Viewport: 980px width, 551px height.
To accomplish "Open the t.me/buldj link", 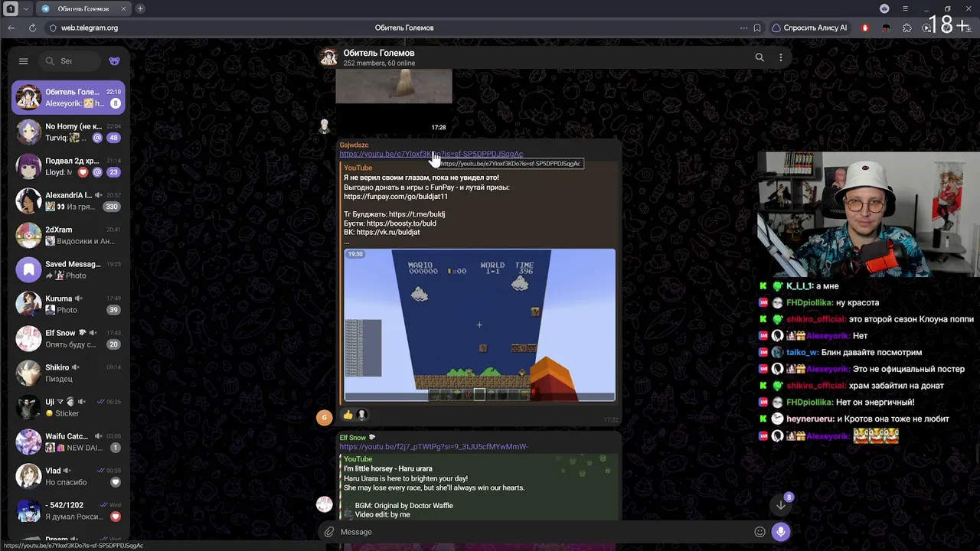I will (x=416, y=214).
